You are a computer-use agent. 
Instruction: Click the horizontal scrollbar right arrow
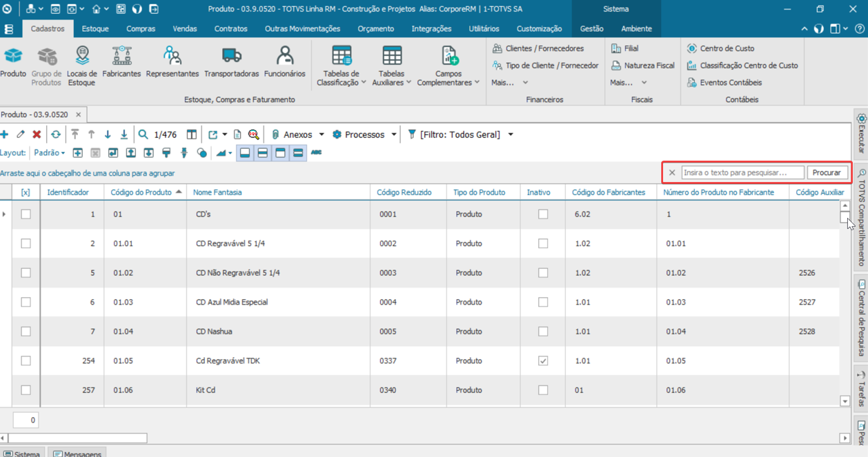(x=845, y=438)
